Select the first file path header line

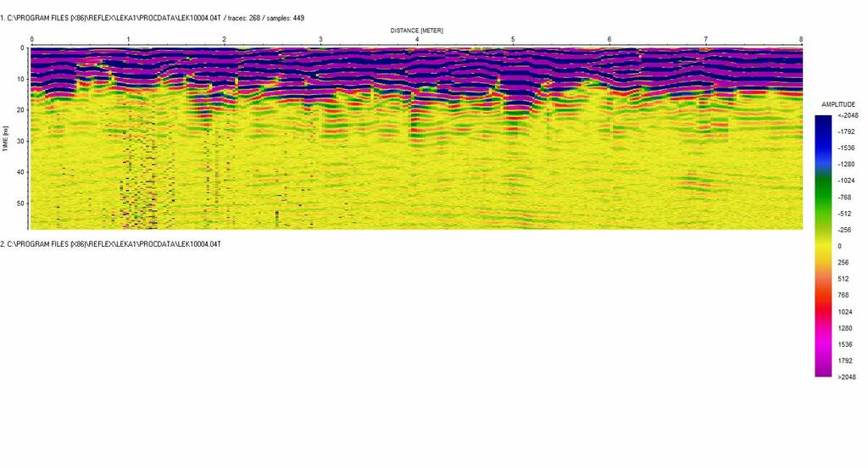coord(152,17)
